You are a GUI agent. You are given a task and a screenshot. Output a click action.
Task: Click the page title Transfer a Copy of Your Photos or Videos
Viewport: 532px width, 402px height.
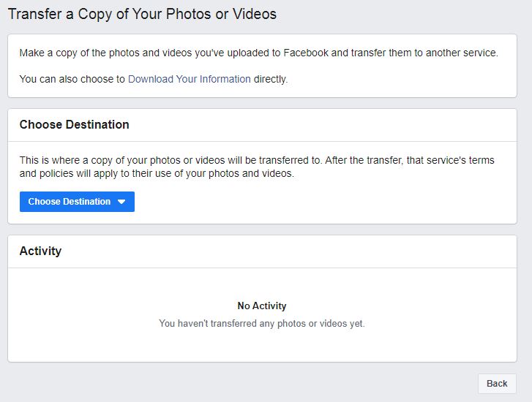coord(142,14)
